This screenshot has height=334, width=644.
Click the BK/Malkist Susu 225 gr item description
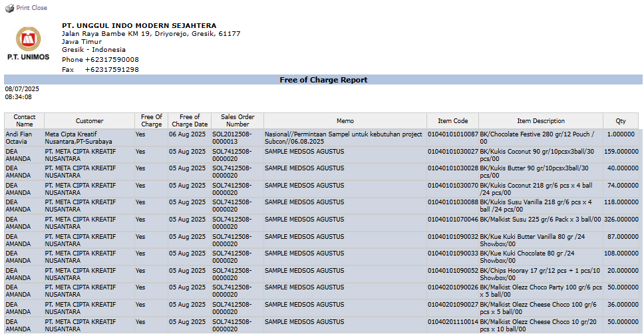tap(540, 219)
